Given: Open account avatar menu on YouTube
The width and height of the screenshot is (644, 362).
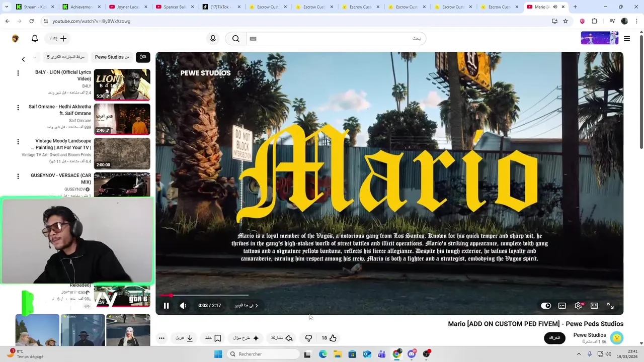Looking at the screenshot, I should (x=15, y=39).
